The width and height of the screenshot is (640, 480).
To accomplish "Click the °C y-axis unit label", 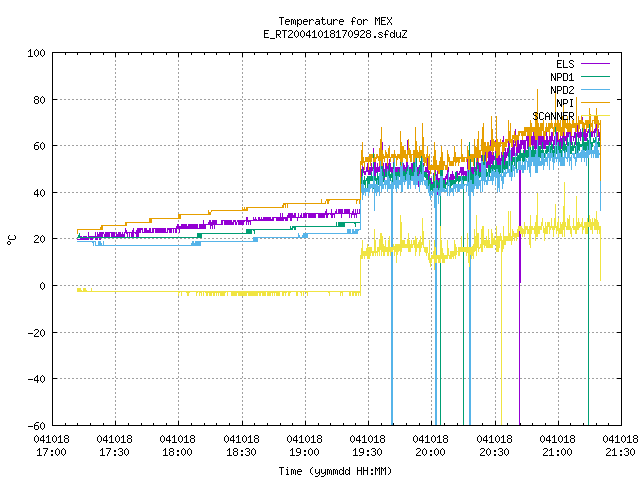I will click(12, 240).
